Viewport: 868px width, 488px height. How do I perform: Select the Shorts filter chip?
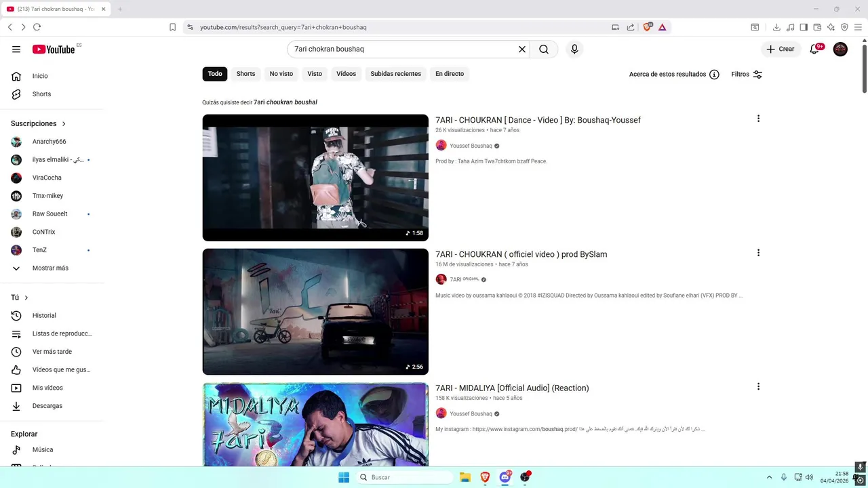pos(245,74)
